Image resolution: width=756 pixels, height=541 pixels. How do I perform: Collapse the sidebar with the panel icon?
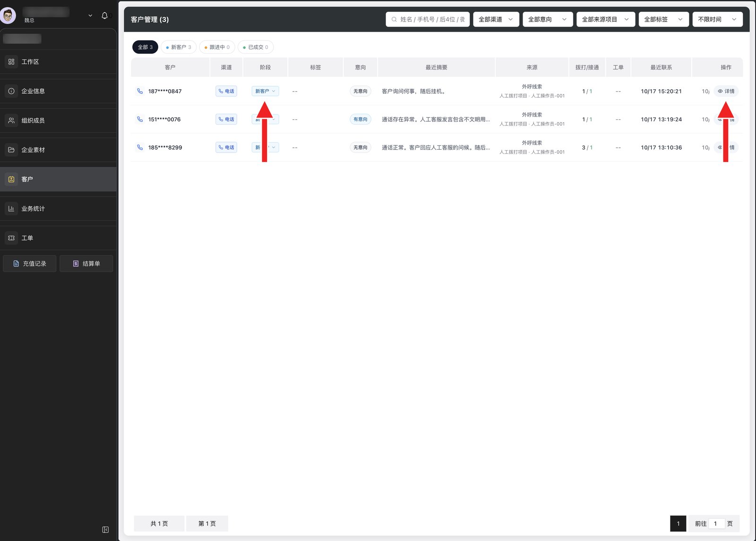105,530
